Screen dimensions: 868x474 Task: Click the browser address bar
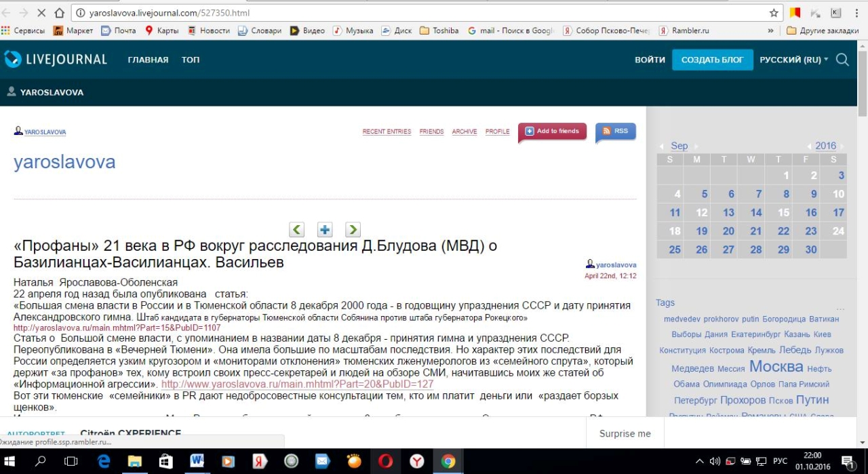pyautogui.click(x=420, y=13)
